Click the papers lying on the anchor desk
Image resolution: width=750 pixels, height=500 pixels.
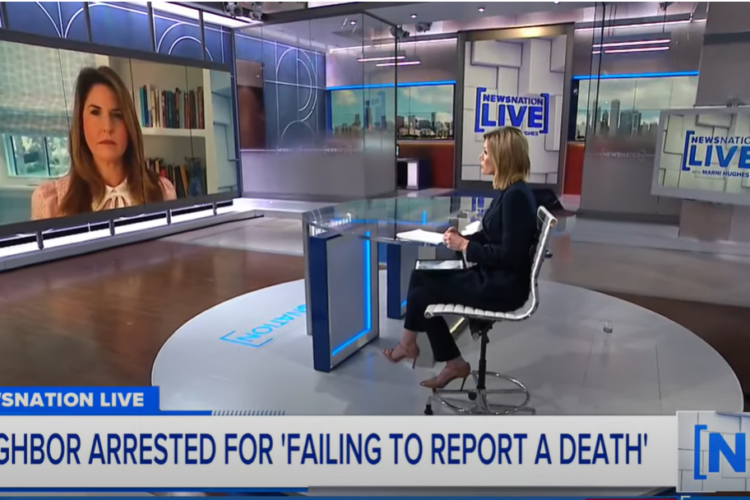(420, 237)
